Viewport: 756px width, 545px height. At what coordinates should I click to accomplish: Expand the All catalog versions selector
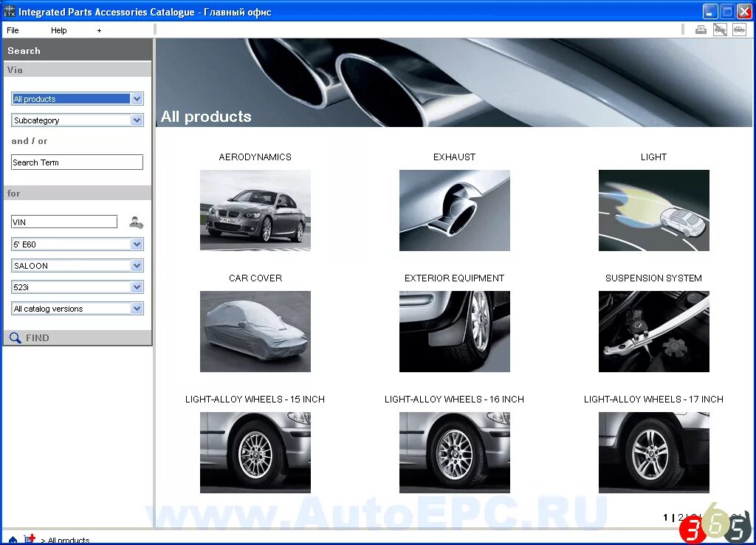pos(77,308)
